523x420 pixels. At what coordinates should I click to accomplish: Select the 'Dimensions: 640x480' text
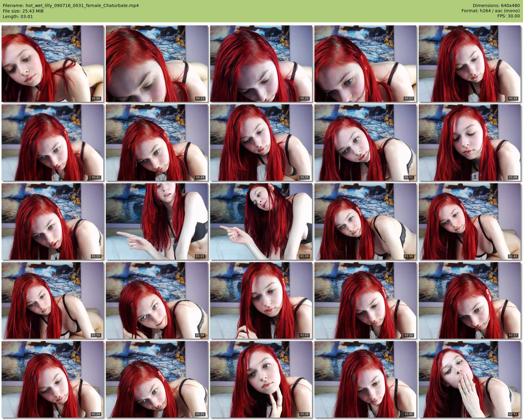click(x=496, y=6)
